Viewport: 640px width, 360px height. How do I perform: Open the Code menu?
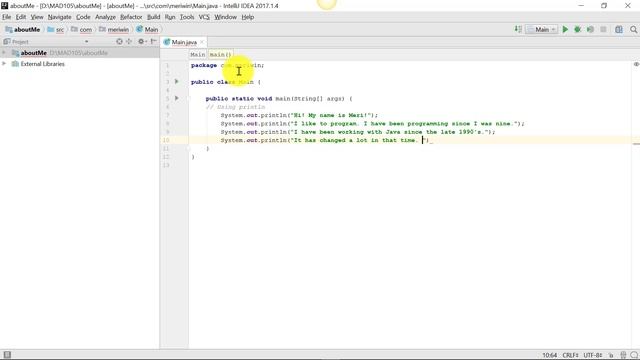pyautogui.click(x=83, y=17)
